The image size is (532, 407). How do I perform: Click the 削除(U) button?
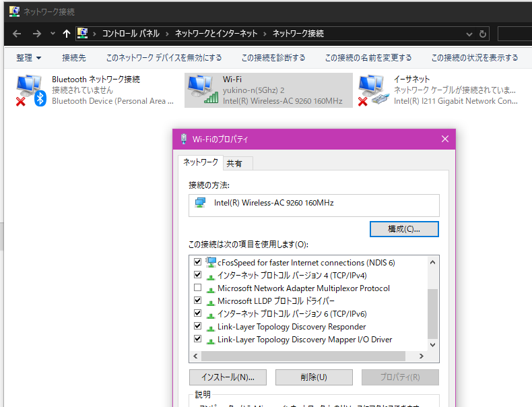(314, 377)
